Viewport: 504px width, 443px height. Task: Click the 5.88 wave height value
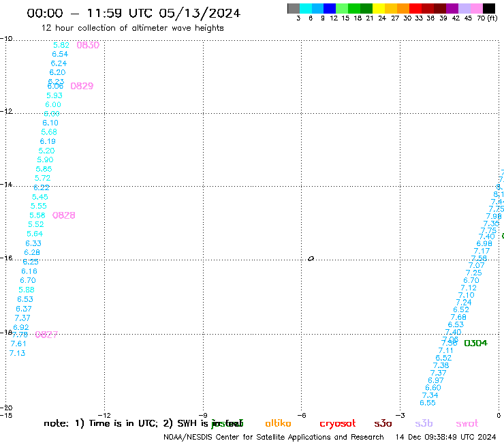point(27,290)
